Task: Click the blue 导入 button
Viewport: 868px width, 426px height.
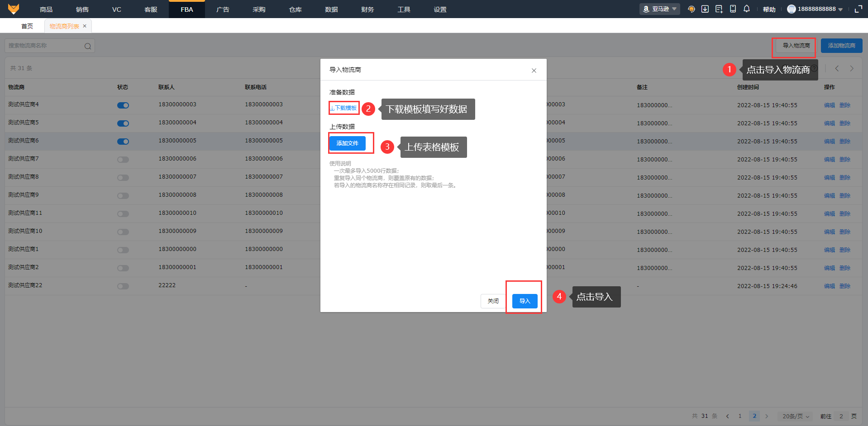Action: coord(525,301)
